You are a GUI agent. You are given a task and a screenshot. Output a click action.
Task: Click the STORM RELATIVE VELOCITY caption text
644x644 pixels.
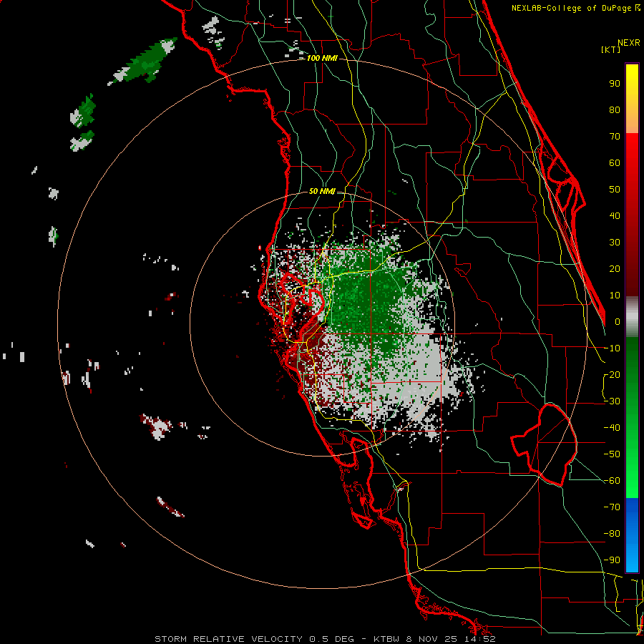pos(228,639)
